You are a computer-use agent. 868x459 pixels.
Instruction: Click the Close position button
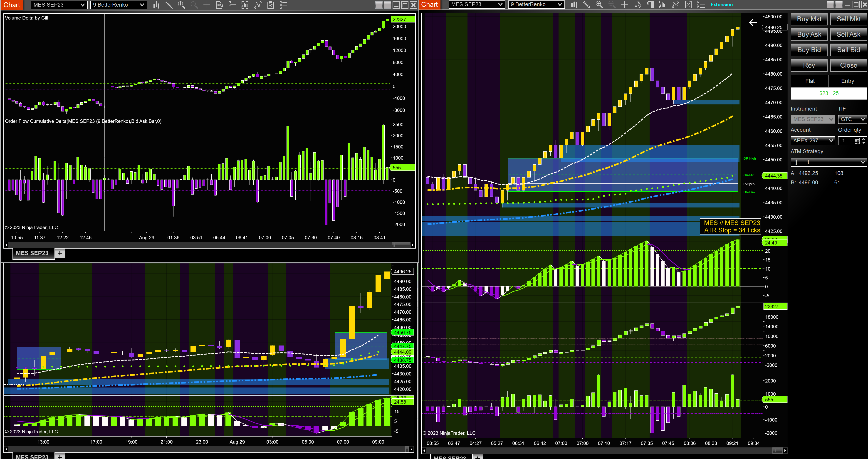point(848,65)
